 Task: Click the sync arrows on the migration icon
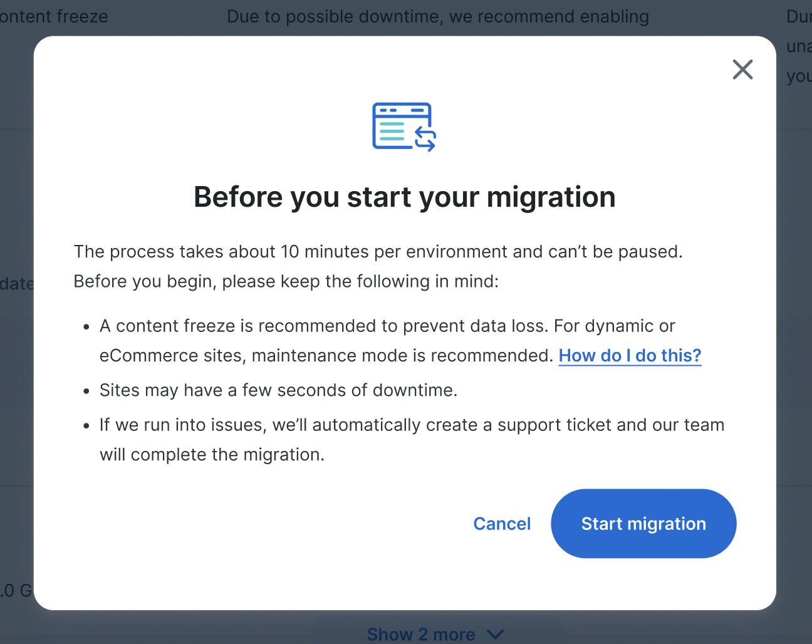pyautogui.click(x=425, y=138)
